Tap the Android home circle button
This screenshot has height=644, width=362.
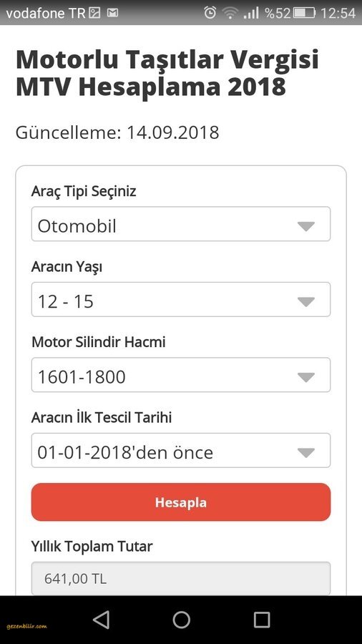pos(181,620)
